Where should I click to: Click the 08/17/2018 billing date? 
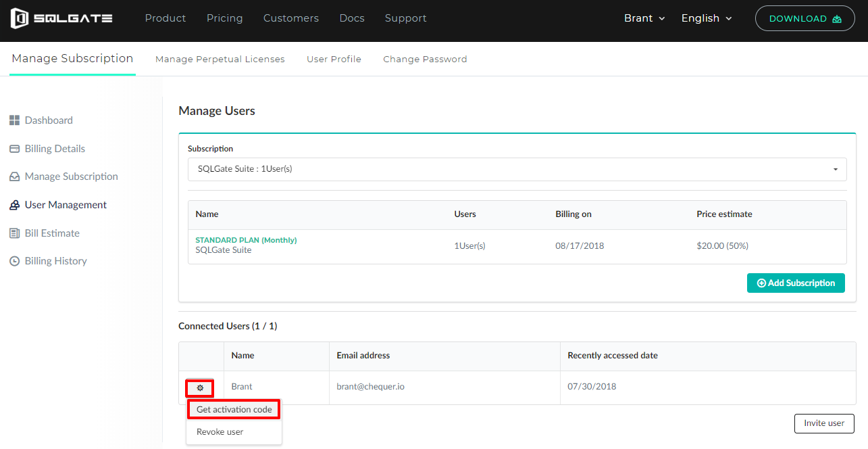pos(580,245)
